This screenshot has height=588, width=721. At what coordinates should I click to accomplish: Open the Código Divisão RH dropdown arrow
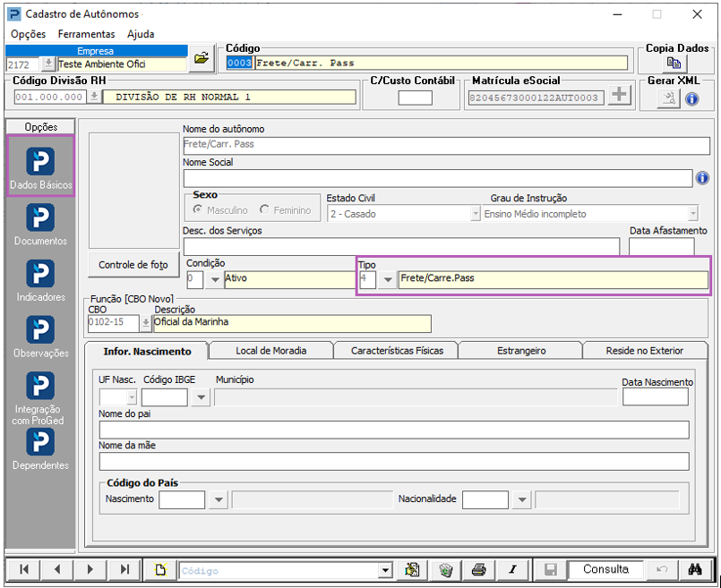coord(94,97)
